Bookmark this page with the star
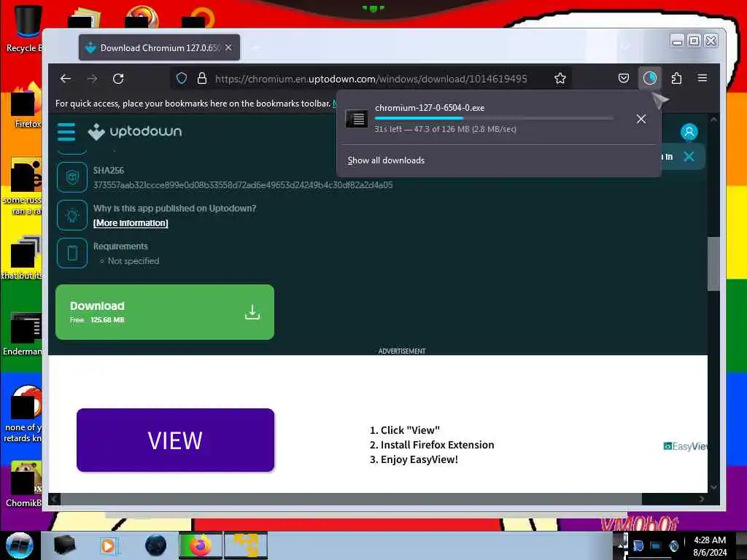 point(560,78)
